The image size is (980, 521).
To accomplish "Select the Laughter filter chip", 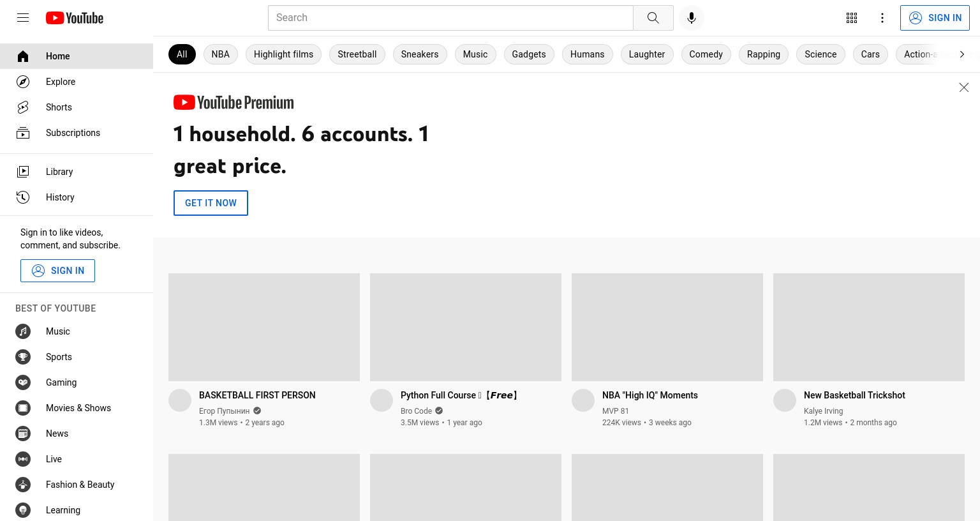I will 647,54.
